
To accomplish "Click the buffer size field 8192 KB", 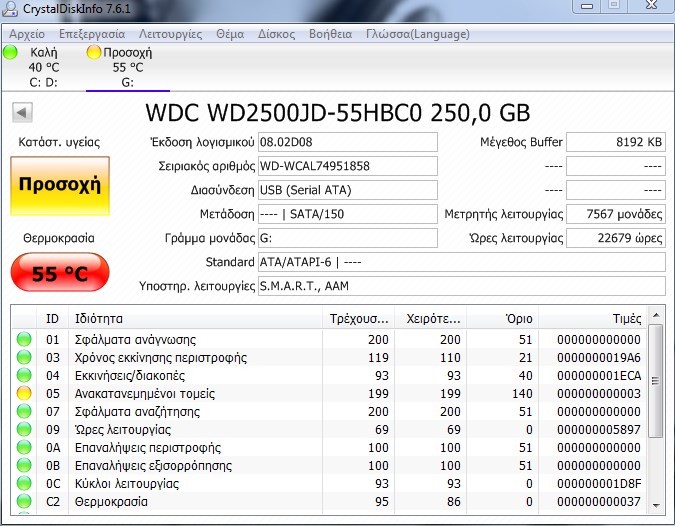I will click(616, 142).
